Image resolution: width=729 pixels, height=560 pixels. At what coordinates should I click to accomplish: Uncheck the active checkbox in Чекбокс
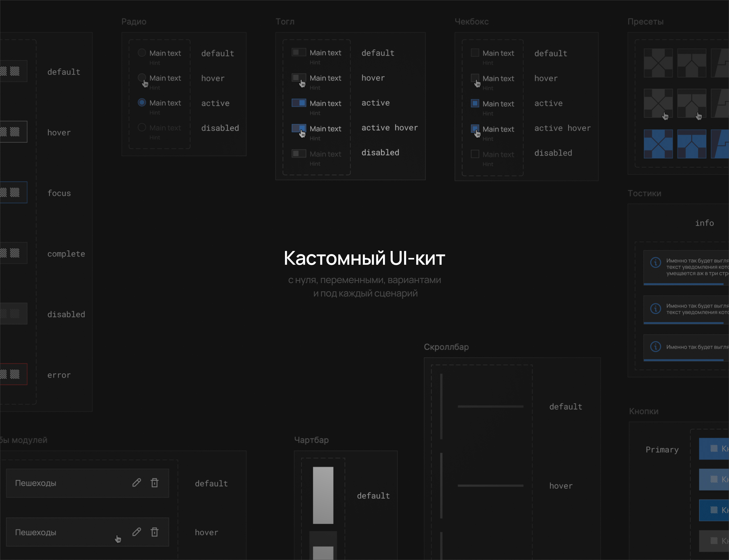(475, 103)
